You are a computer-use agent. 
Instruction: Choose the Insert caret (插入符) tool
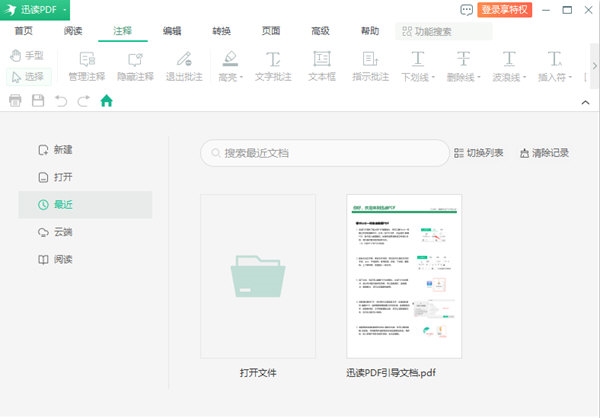coord(552,66)
